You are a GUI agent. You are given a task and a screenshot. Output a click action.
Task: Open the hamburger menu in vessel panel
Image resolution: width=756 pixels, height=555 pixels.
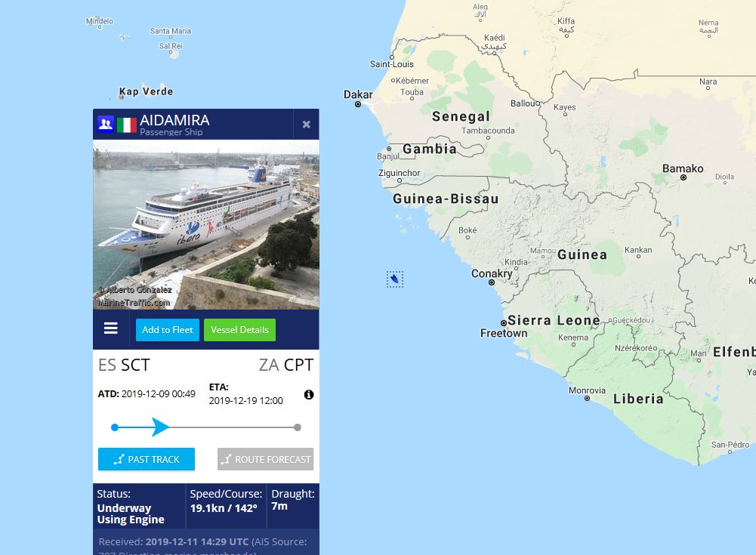(111, 328)
